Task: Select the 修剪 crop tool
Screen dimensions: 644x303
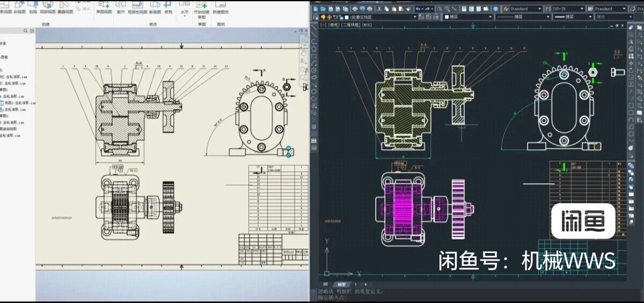Action: tap(169, 8)
